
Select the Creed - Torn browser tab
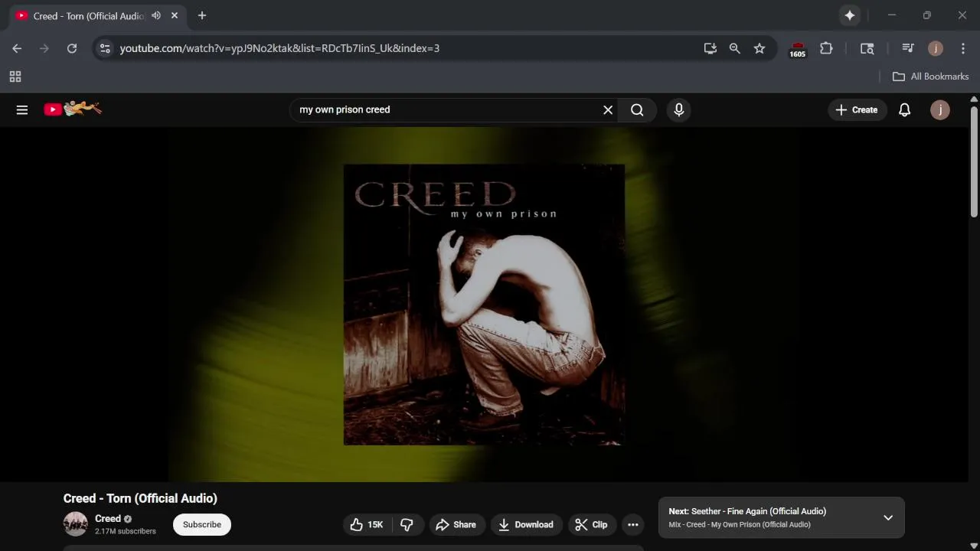[x=88, y=16]
